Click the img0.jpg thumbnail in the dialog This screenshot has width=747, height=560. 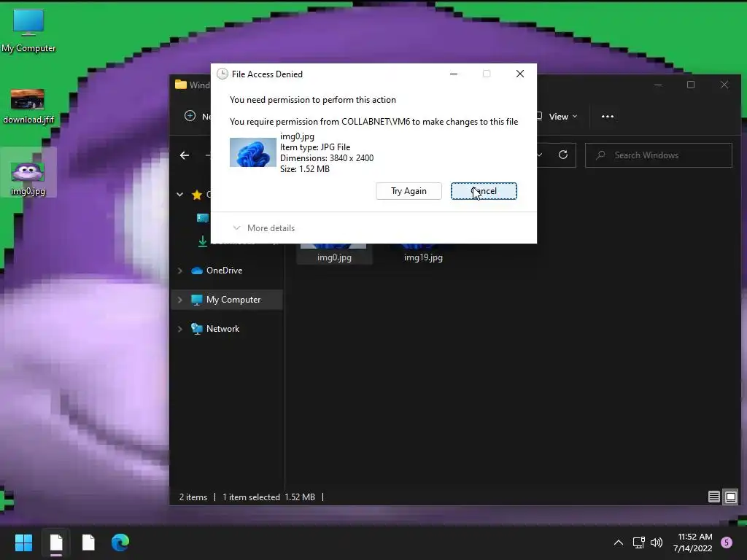[x=253, y=152]
